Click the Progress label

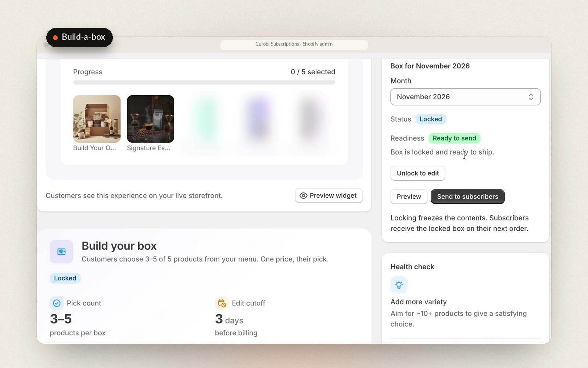87,72
